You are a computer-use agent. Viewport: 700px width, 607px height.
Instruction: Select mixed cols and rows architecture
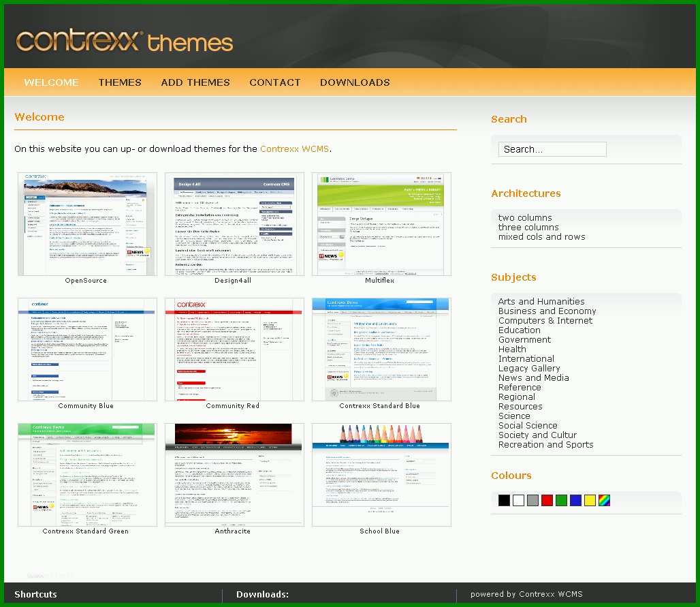(542, 236)
